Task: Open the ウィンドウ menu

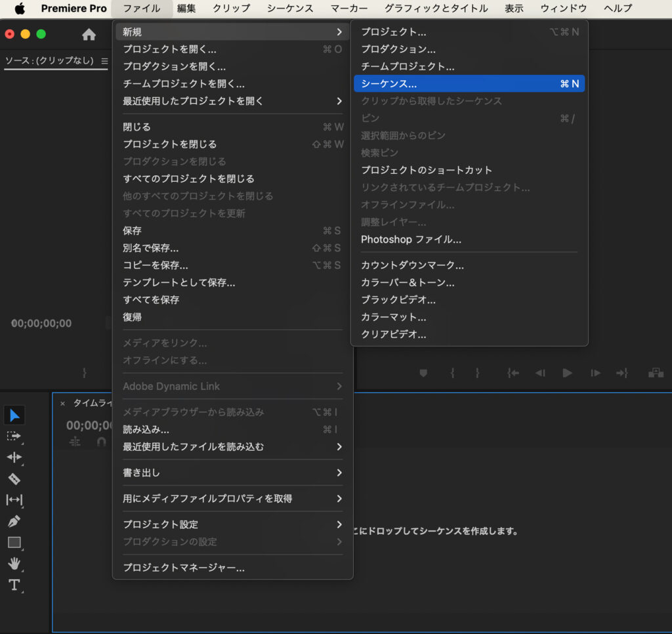Action: tap(564, 9)
